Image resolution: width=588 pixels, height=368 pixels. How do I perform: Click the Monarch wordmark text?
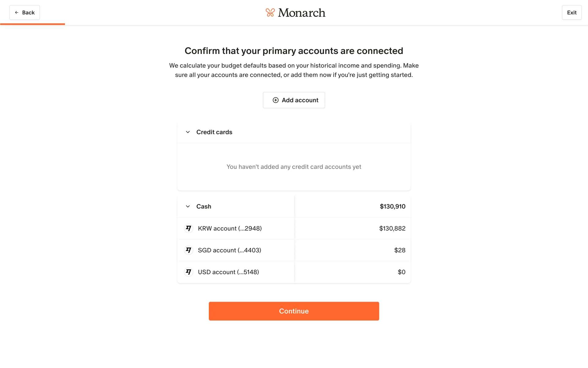click(x=301, y=13)
